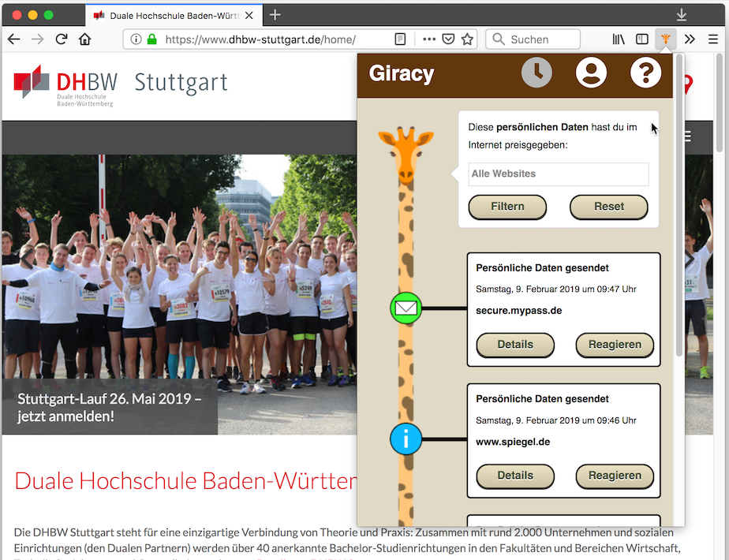Click Reagieren for secure.mypass.de entry
Screen dimensions: 729x560
coord(615,345)
